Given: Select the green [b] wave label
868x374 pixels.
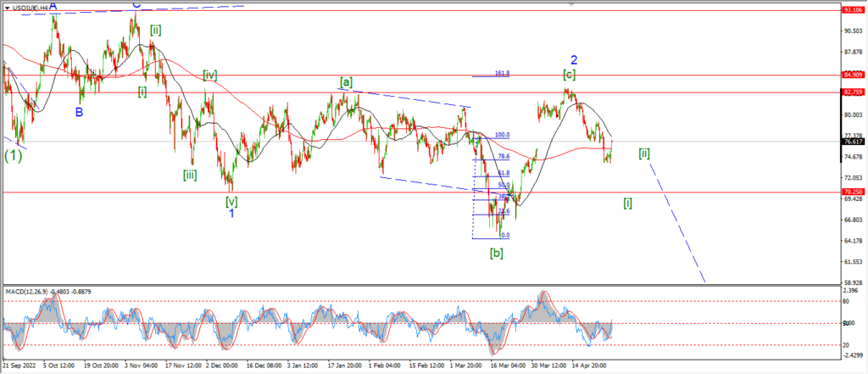Looking at the screenshot, I should (497, 254).
